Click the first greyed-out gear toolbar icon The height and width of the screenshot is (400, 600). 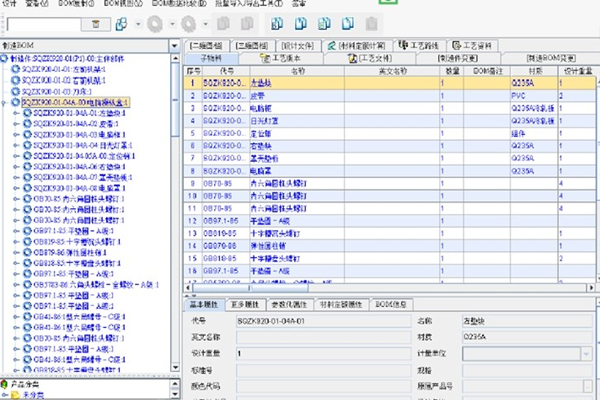155,24
